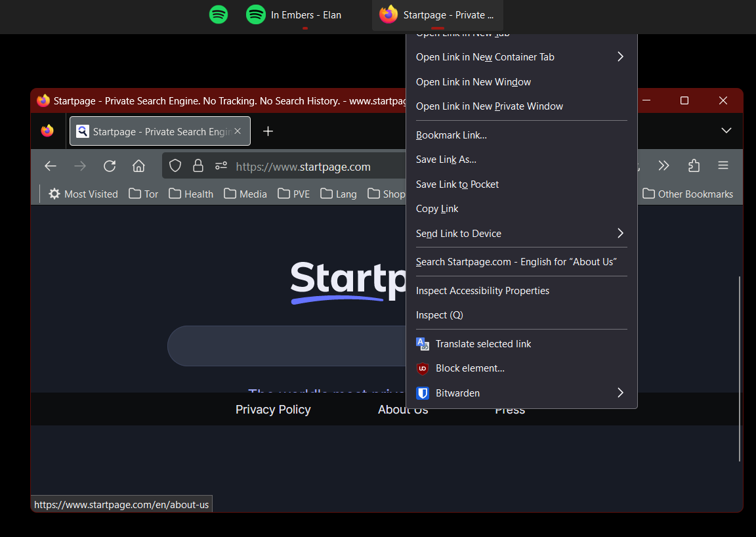Select Translate selected link menu item
Viewport: 756px width, 537px height.
click(483, 344)
